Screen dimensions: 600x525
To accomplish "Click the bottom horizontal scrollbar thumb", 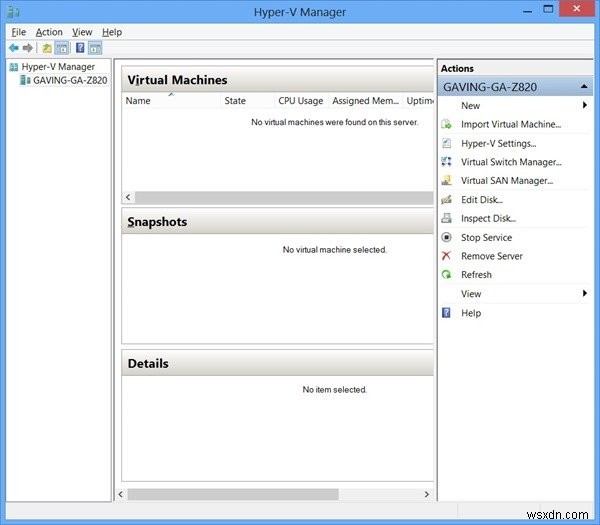I will pyautogui.click(x=233, y=494).
